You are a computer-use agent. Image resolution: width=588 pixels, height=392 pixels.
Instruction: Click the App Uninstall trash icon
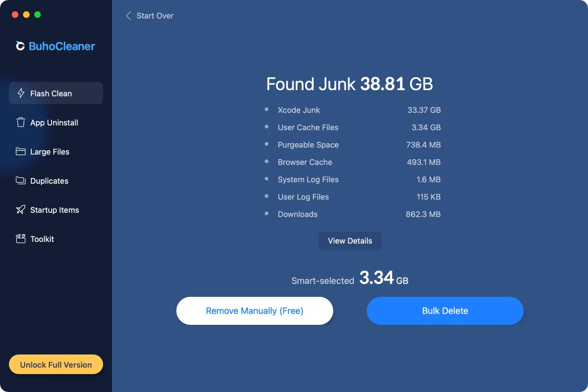coord(21,122)
